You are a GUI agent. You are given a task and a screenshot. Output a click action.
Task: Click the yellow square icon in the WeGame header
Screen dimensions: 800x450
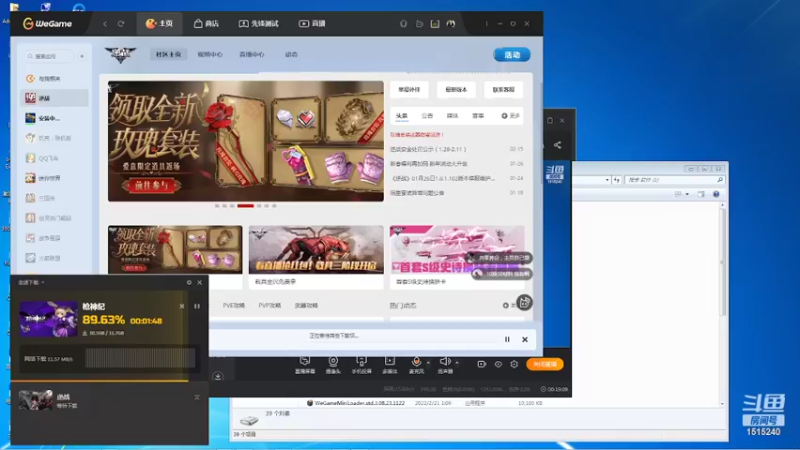coord(435,24)
